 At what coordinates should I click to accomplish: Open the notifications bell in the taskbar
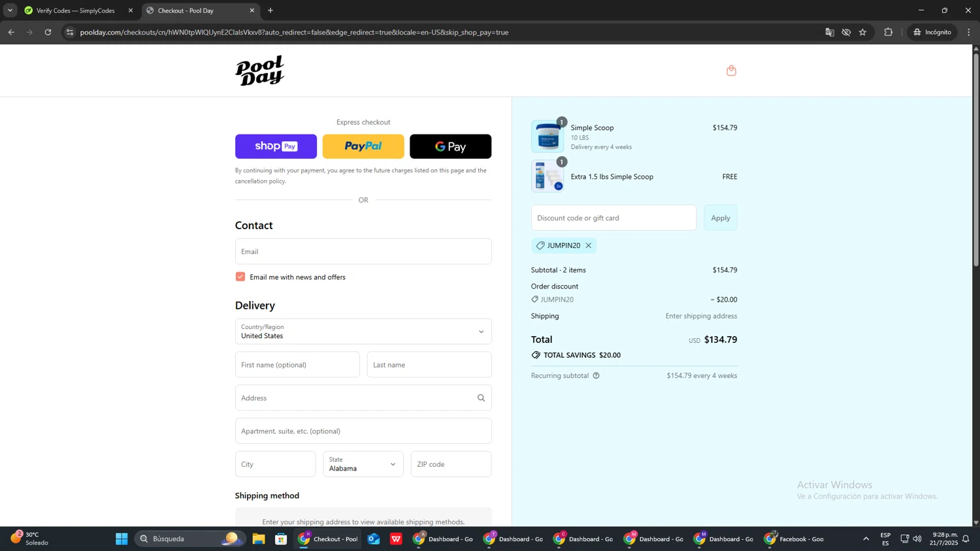966,539
